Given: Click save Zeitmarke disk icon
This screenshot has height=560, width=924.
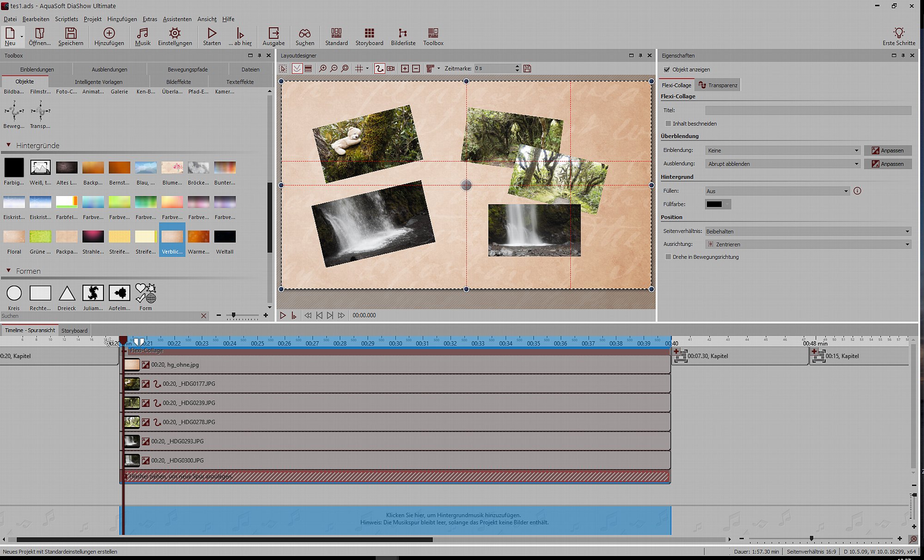Looking at the screenshot, I should tap(527, 68).
